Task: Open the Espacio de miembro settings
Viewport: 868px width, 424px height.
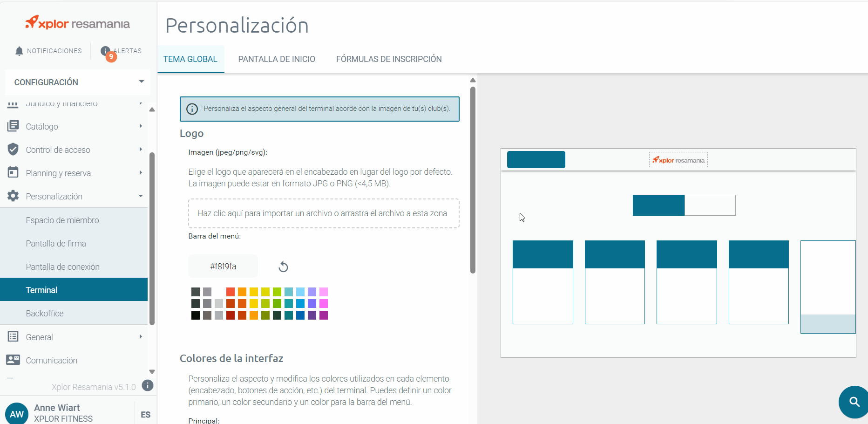Action: tap(62, 220)
